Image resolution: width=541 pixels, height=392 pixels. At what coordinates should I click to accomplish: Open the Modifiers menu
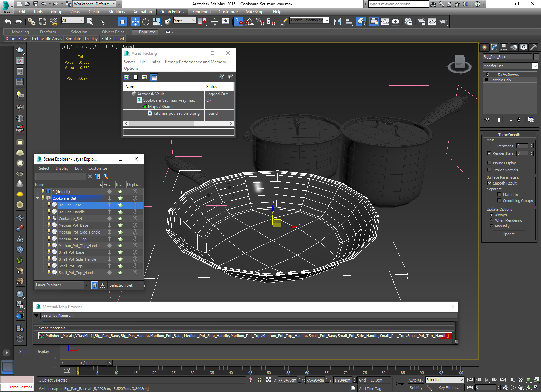pyautogui.click(x=117, y=12)
